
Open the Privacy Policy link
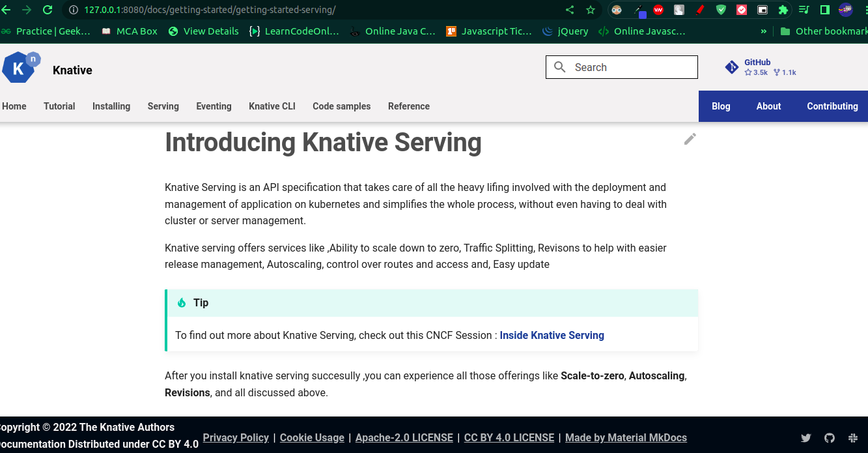point(236,438)
